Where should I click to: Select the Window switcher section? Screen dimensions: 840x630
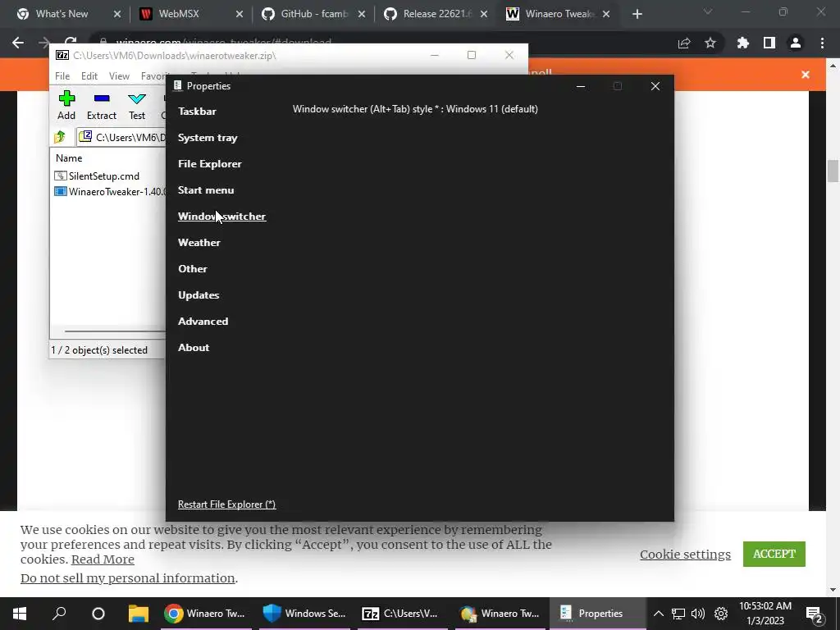click(x=221, y=217)
